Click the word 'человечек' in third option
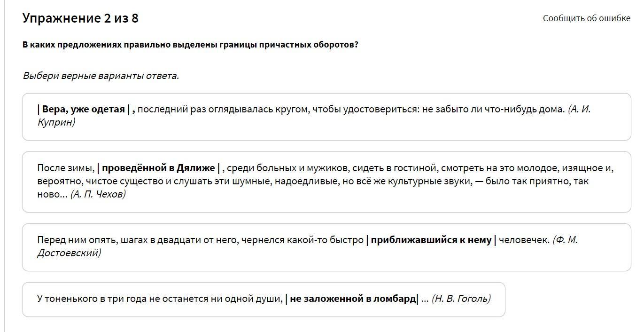This screenshot has width=644, height=332. (x=524, y=240)
